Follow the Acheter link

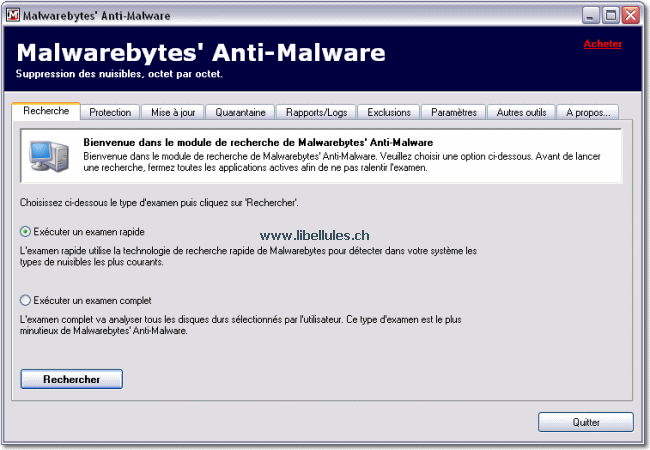(603, 44)
